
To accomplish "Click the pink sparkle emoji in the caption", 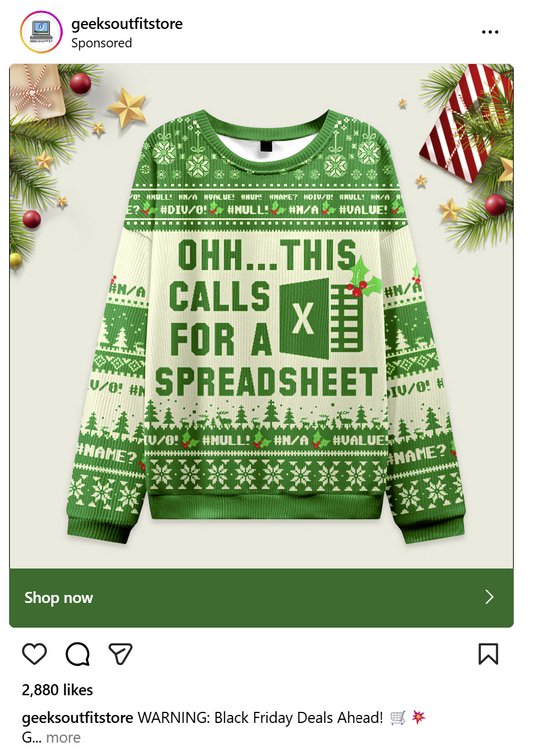I will pos(418,717).
